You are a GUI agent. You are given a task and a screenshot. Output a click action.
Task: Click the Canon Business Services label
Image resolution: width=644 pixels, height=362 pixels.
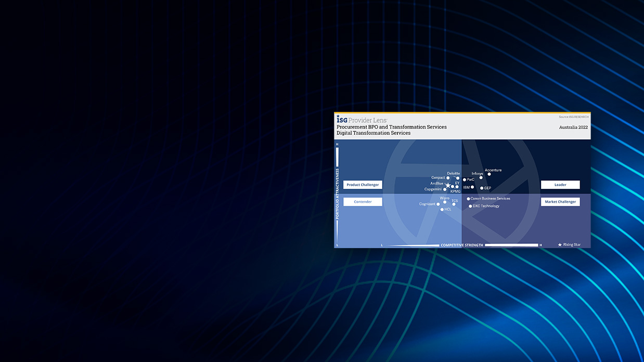[x=490, y=199]
